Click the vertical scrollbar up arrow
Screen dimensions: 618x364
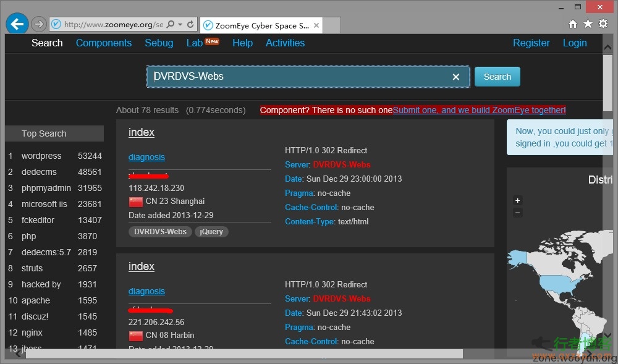(x=607, y=47)
